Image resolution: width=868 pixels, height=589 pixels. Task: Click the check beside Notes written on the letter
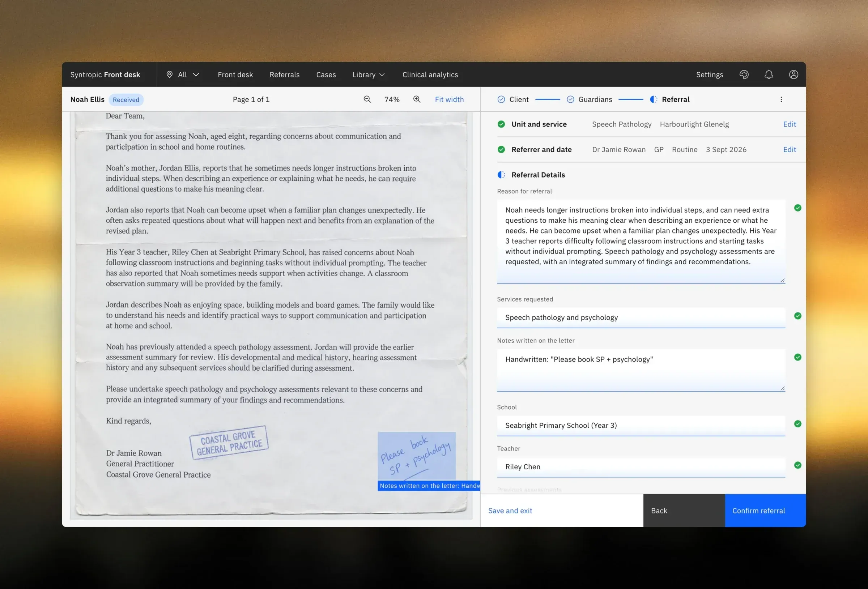click(x=798, y=358)
